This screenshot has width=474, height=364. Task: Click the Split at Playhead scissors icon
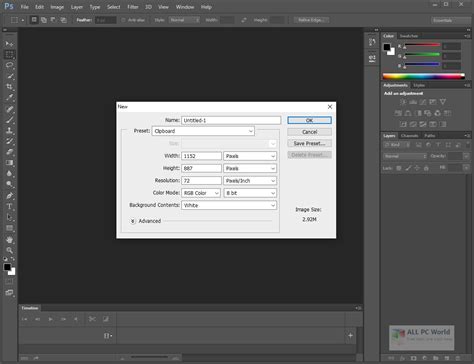[92, 319]
